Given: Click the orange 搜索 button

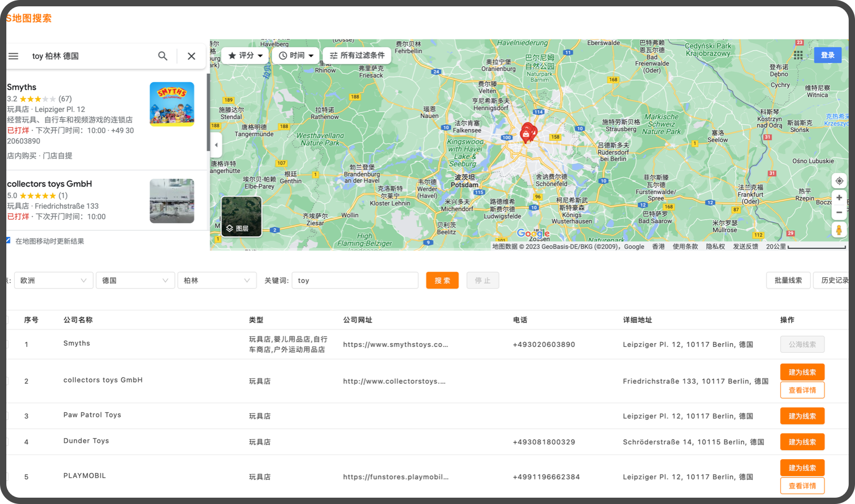Looking at the screenshot, I should click(x=442, y=280).
